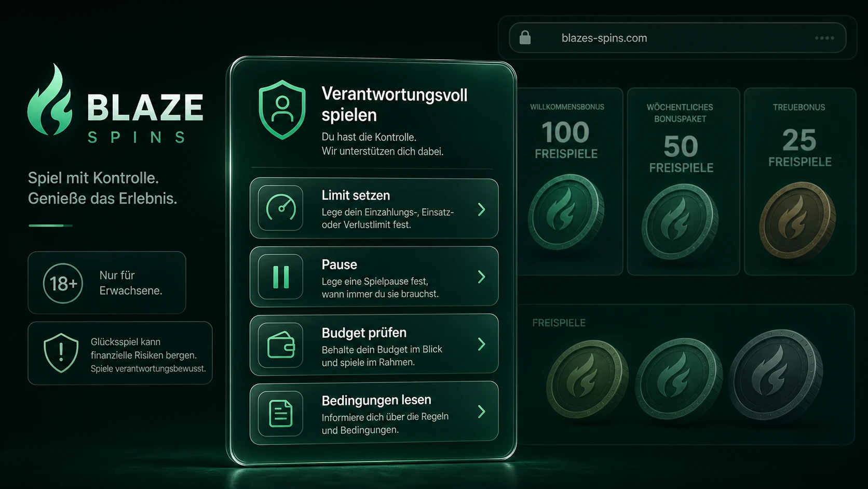Click the blazes-spins.com URL text
868x489 pixels.
[604, 38]
